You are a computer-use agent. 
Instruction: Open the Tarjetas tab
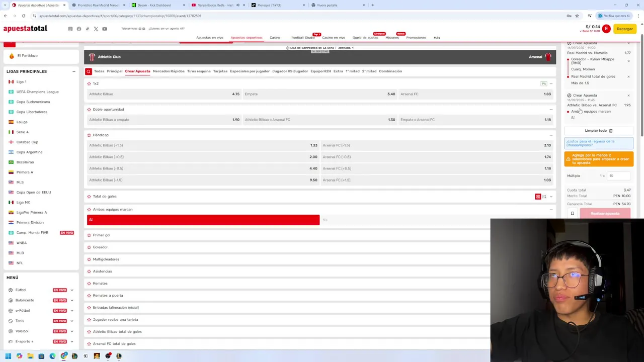coord(220,71)
